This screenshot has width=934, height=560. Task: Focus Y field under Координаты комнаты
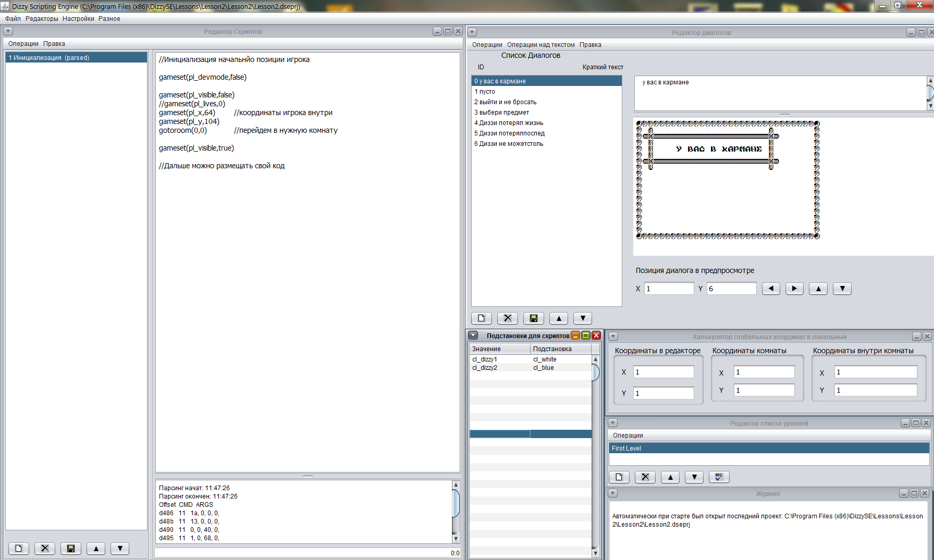click(764, 390)
